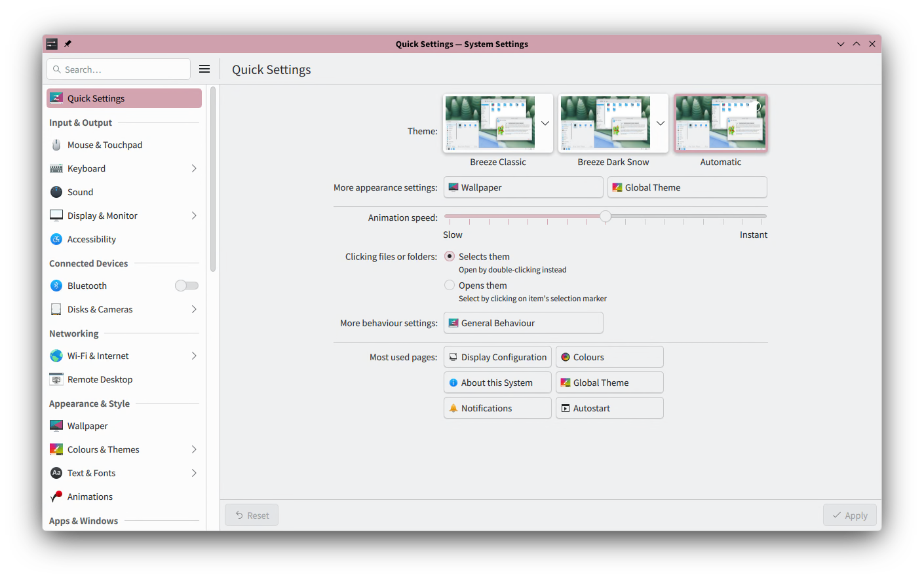This screenshot has height=581, width=924.
Task: Expand the Colours & Themes chevron
Action: tap(194, 449)
